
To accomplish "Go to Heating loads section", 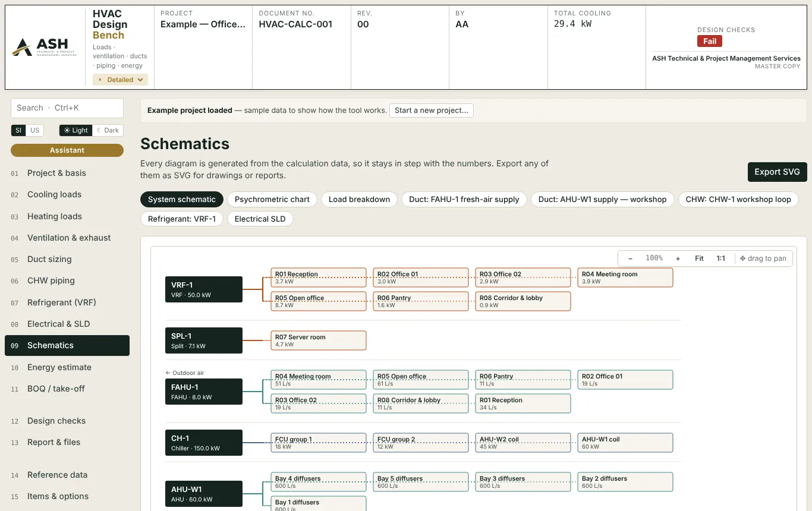I will click(67, 216).
